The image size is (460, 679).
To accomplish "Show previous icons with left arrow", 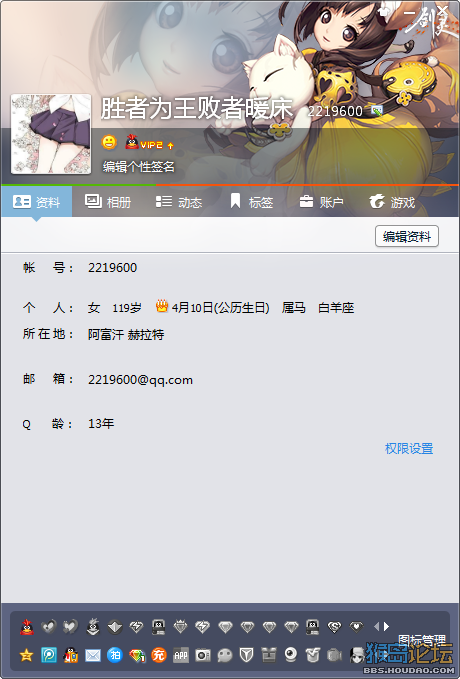I will 376,626.
